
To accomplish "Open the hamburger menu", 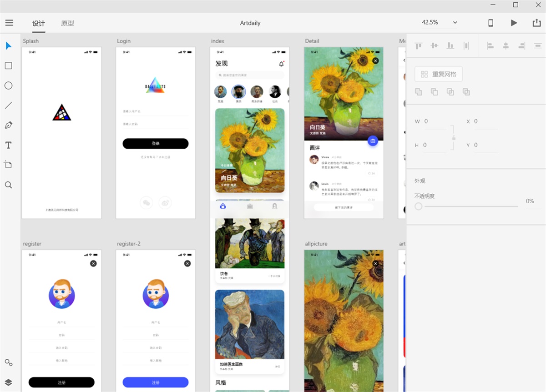I will (x=9, y=23).
